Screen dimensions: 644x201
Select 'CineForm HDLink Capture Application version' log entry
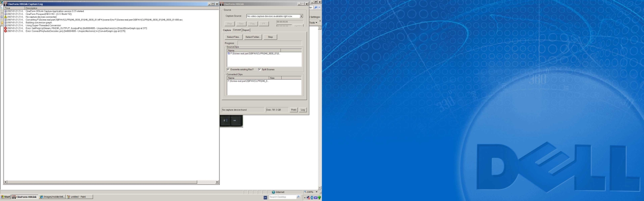point(55,11)
